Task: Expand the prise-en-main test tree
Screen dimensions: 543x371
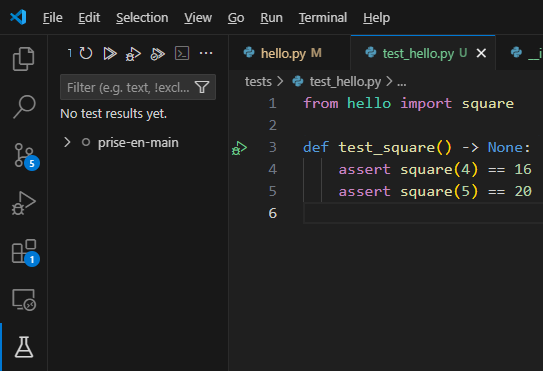Action: pyautogui.click(x=67, y=142)
